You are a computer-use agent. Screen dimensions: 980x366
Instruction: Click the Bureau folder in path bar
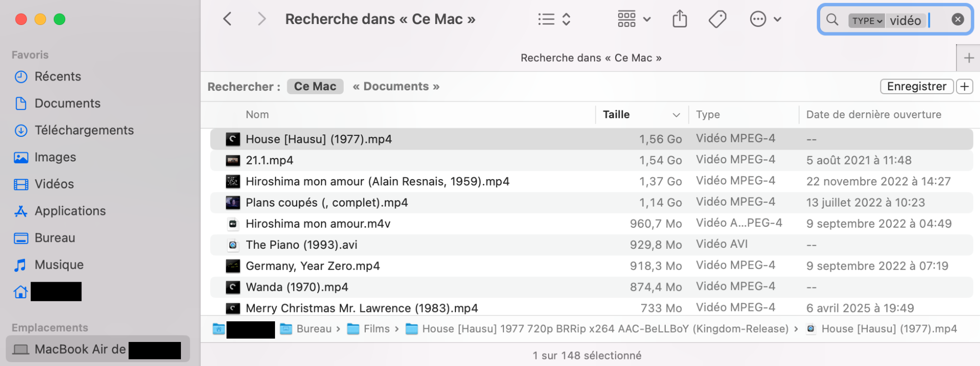306,329
